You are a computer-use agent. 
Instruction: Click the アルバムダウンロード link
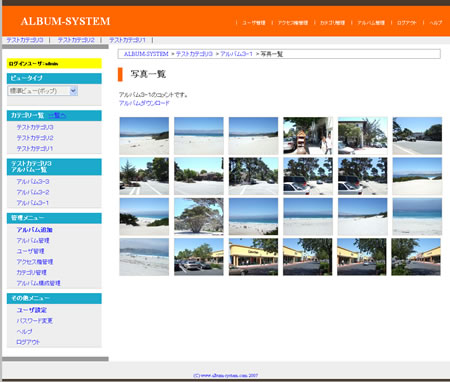click(x=144, y=103)
